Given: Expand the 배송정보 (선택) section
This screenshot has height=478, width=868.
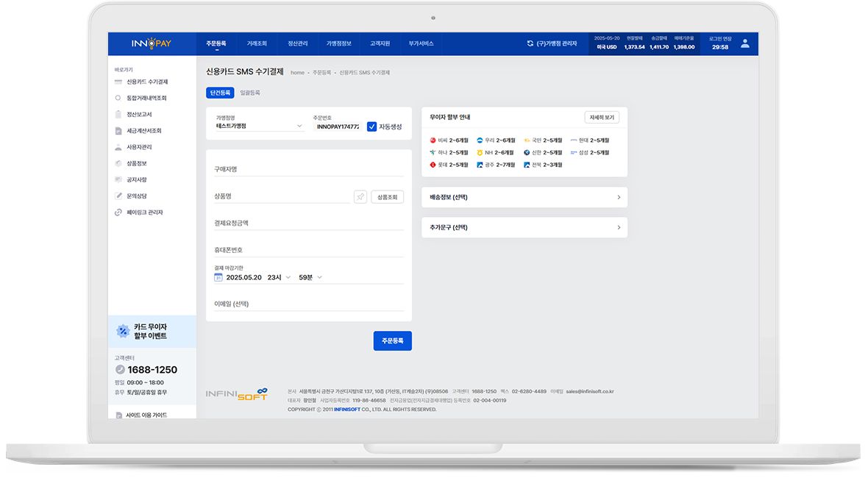Looking at the screenshot, I should point(524,198).
